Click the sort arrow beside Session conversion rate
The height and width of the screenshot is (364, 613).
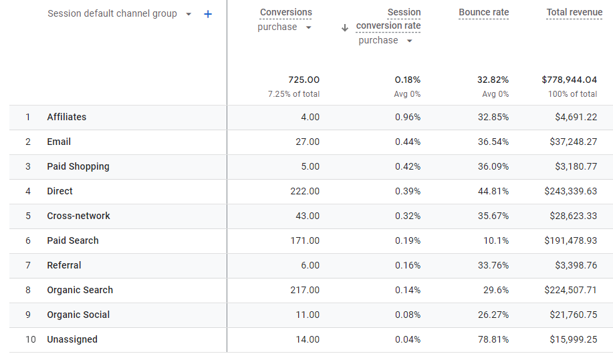pos(345,27)
